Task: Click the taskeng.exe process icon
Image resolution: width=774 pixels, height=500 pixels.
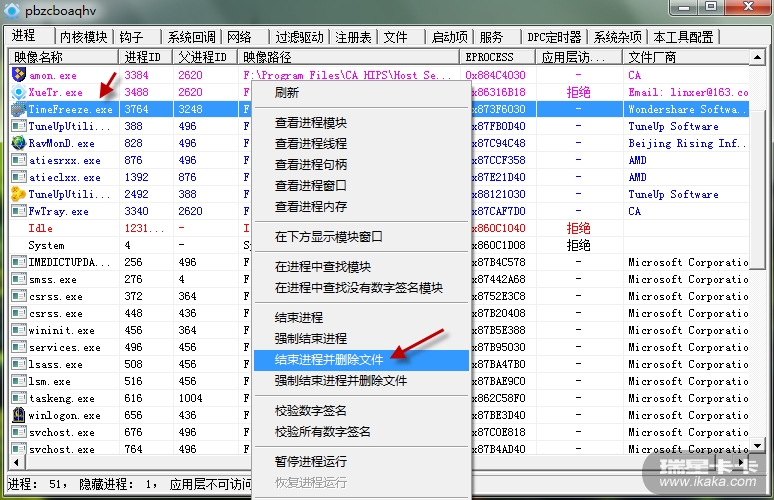Action: click(19, 398)
